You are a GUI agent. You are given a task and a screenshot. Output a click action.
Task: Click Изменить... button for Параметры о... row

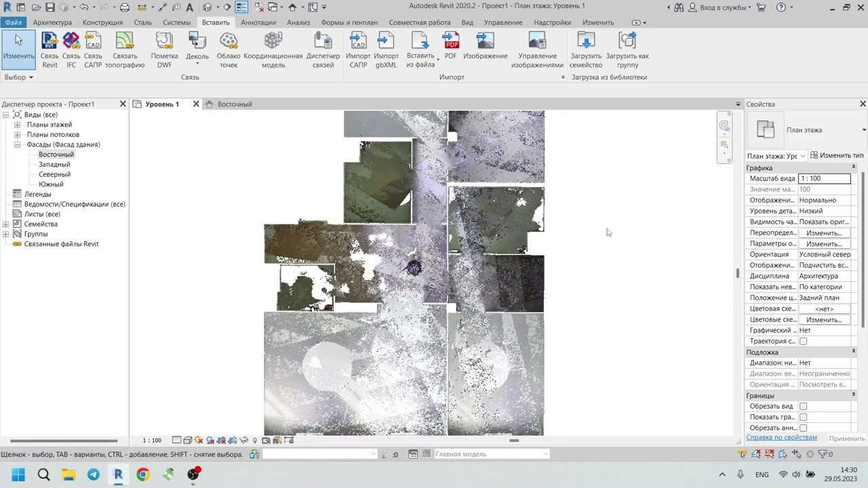[824, 243]
